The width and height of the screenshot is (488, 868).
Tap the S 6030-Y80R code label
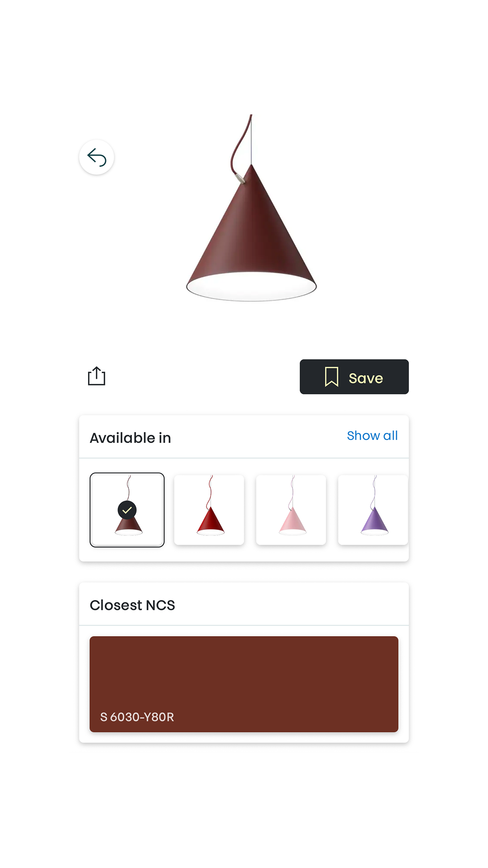coord(137,717)
